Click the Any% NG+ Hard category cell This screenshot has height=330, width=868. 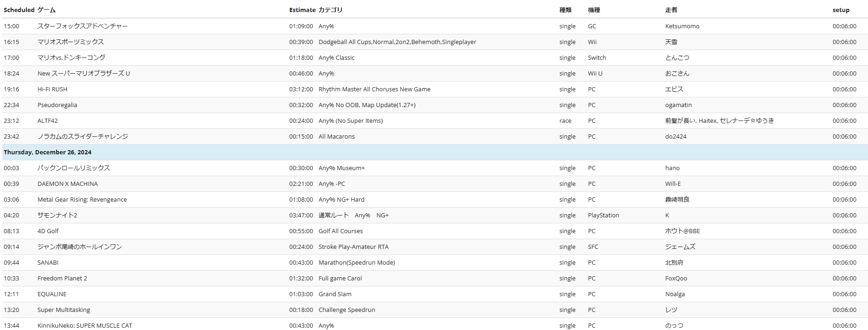[x=342, y=200]
